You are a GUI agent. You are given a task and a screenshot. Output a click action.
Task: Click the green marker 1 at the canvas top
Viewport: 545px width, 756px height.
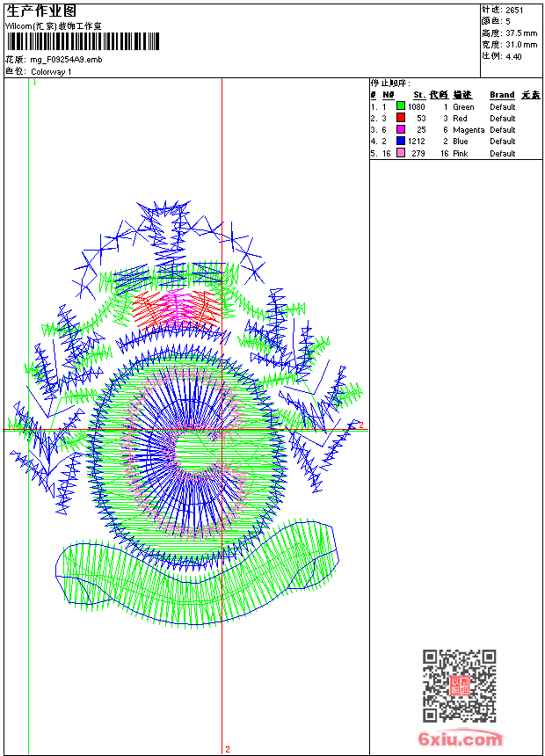point(34,83)
